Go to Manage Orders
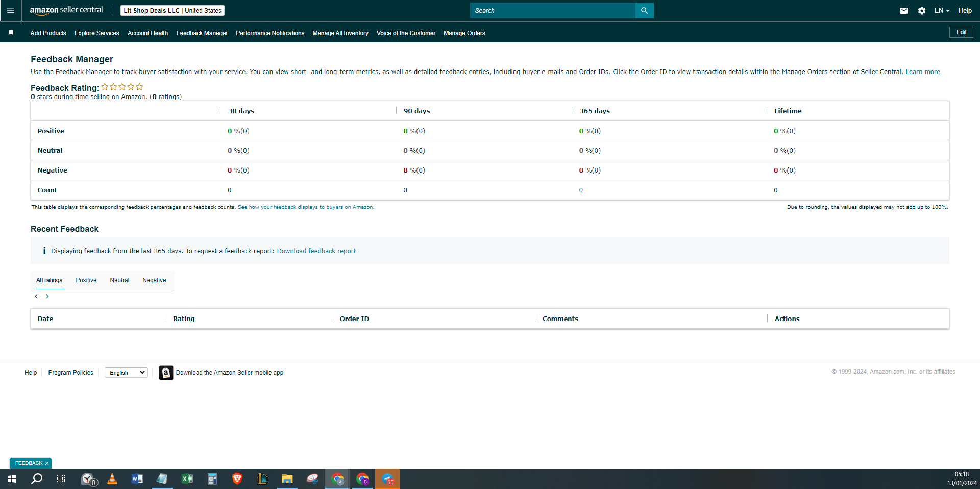This screenshot has height=489, width=980. [464, 33]
